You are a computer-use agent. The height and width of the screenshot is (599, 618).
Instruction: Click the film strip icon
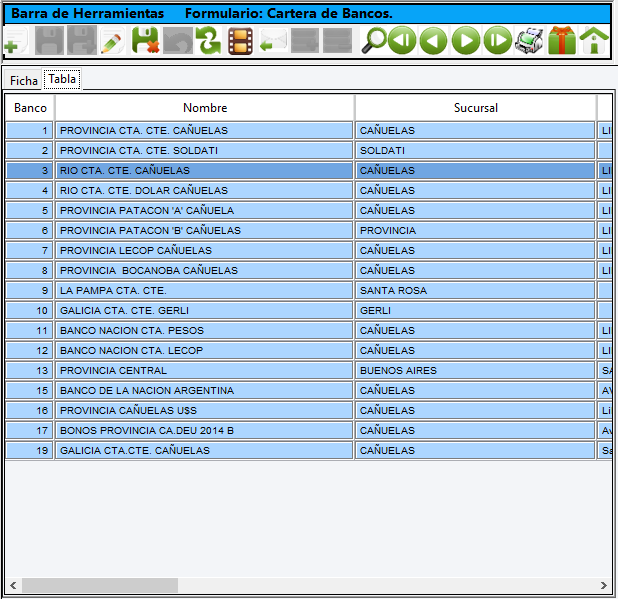pyautogui.click(x=240, y=41)
